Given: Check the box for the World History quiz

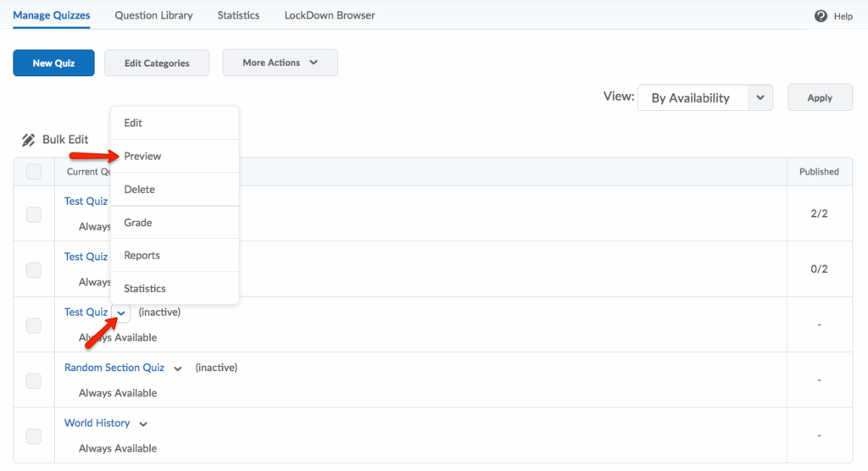Looking at the screenshot, I should (x=34, y=436).
